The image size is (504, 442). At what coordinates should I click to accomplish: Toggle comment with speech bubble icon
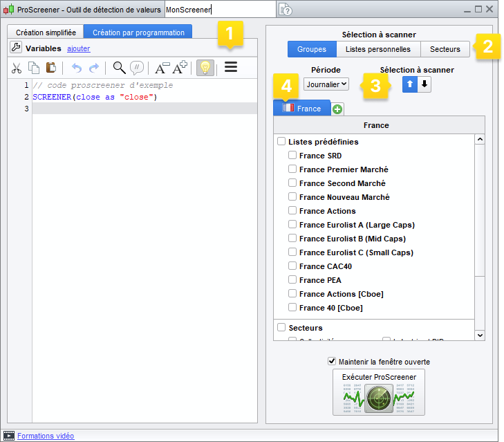(x=137, y=68)
